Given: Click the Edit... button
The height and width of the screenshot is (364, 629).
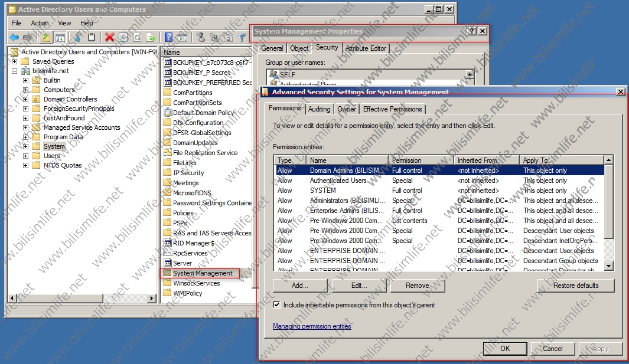Looking at the screenshot, I should 359,286.
